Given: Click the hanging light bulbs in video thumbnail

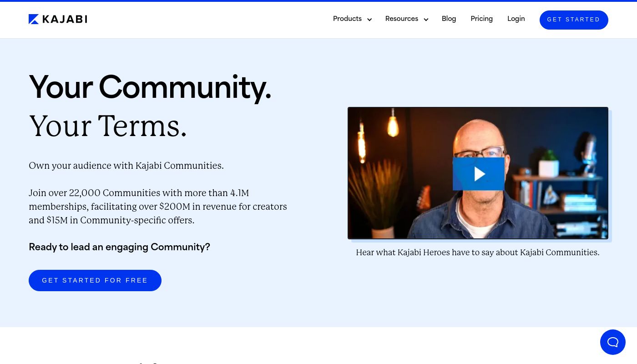Looking at the screenshot, I should point(391,123).
